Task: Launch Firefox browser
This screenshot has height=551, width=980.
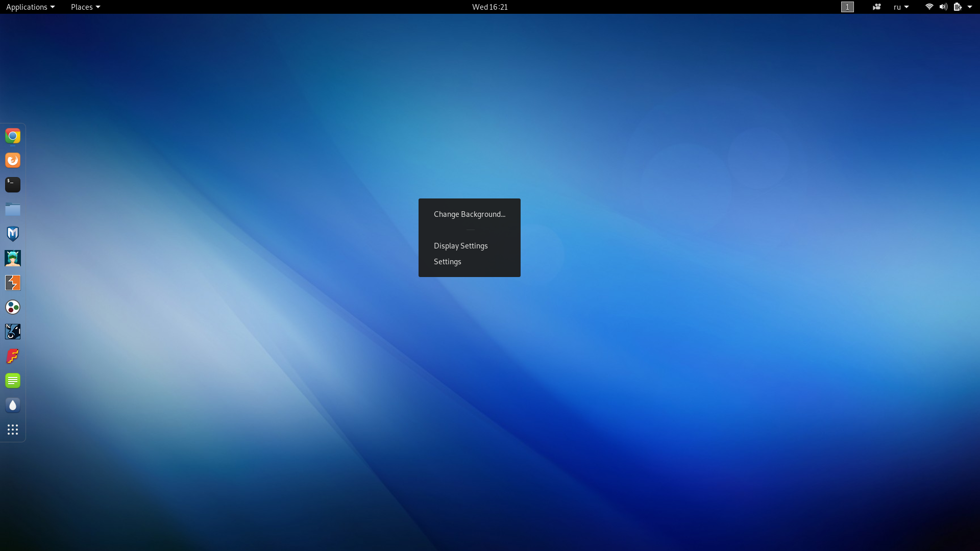Action: [x=12, y=160]
